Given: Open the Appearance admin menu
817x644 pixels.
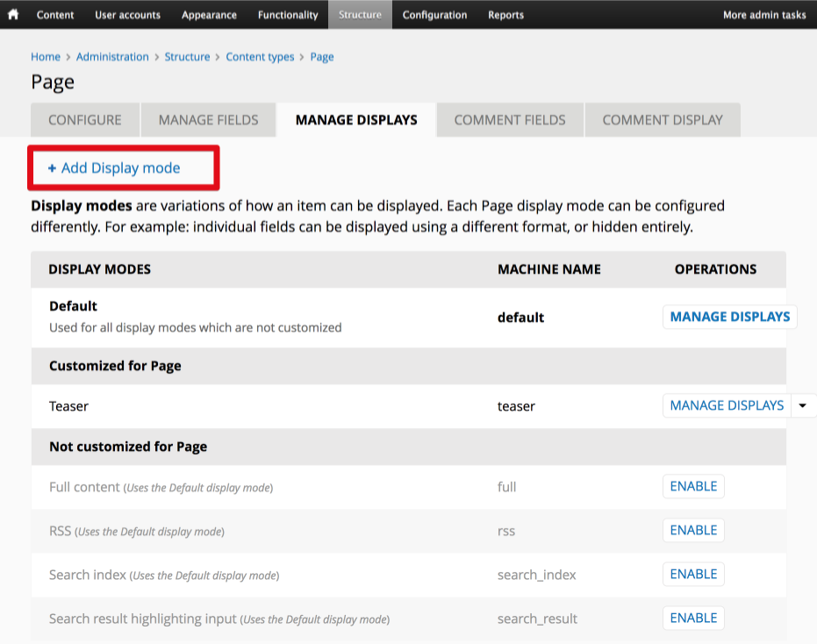Looking at the screenshot, I should pos(209,14).
